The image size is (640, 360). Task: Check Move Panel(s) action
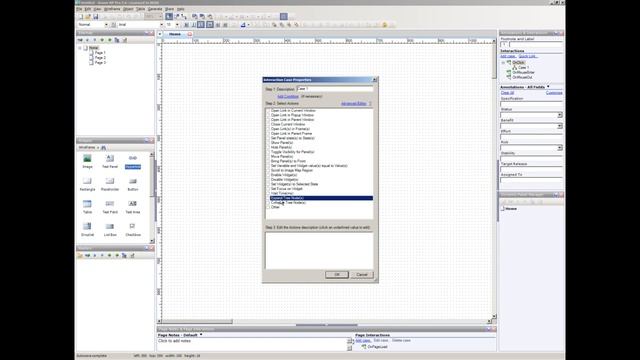[268, 157]
